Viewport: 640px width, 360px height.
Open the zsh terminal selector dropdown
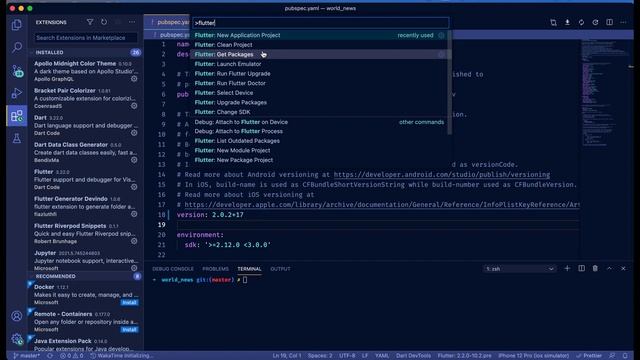click(x=520, y=269)
